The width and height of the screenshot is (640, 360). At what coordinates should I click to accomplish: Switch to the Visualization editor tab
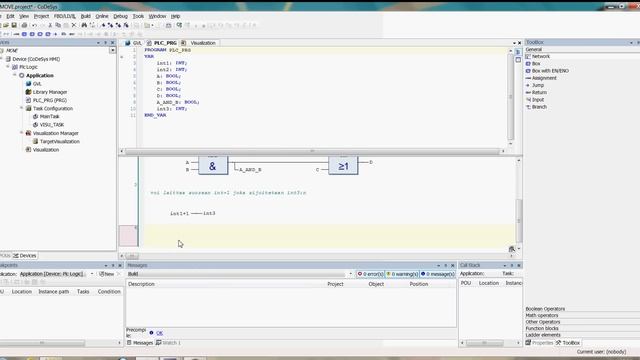[200, 43]
